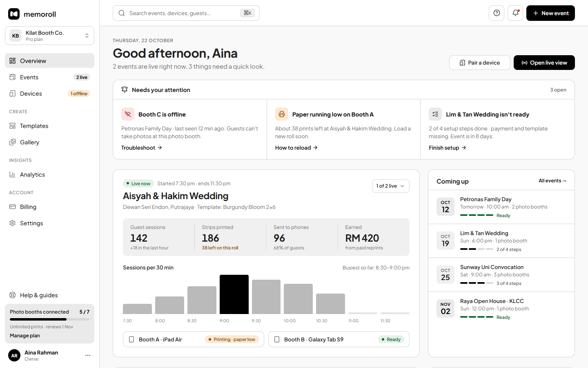
Task: Focus the search events, devices, guests field
Action: click(186, 13)
